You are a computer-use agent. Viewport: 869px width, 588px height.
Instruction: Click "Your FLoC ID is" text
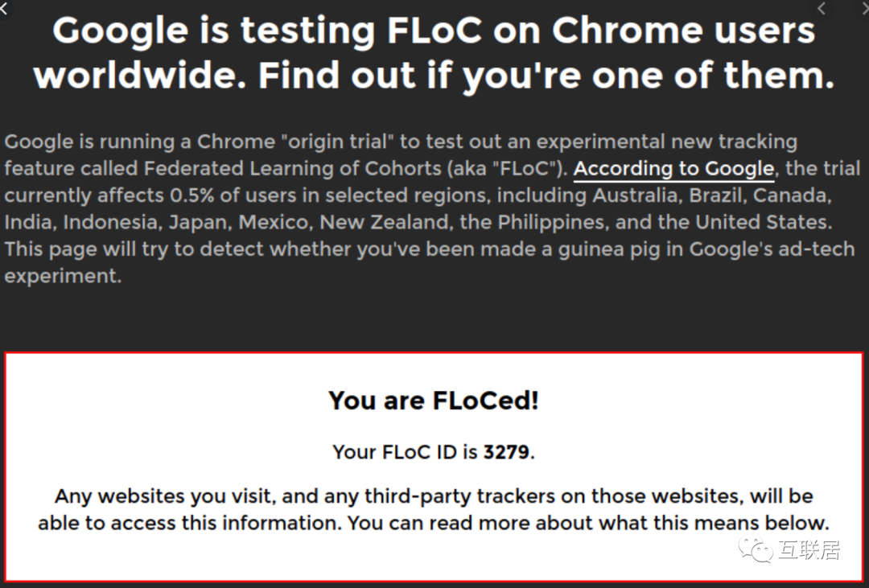[405, 452]
